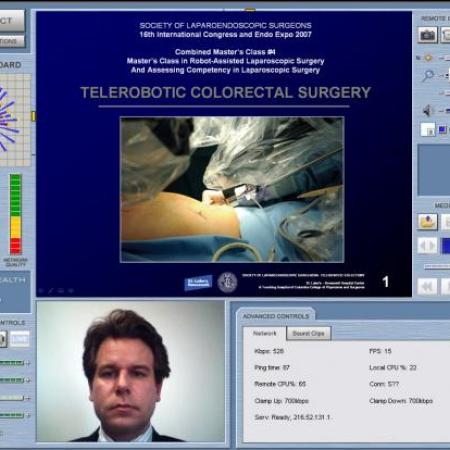Click the Ping time: 87 reading
450x450 pixels.
(x=272, y=368)
